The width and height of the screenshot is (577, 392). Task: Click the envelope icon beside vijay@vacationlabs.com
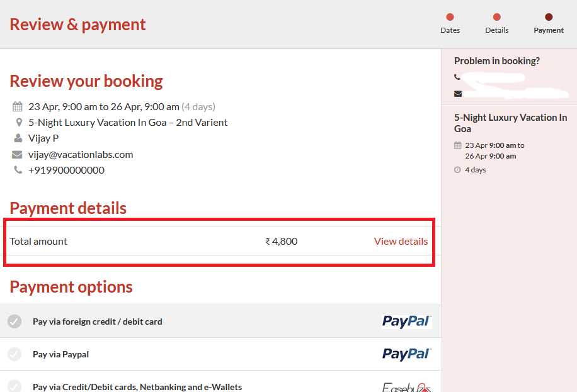[17, 154]
